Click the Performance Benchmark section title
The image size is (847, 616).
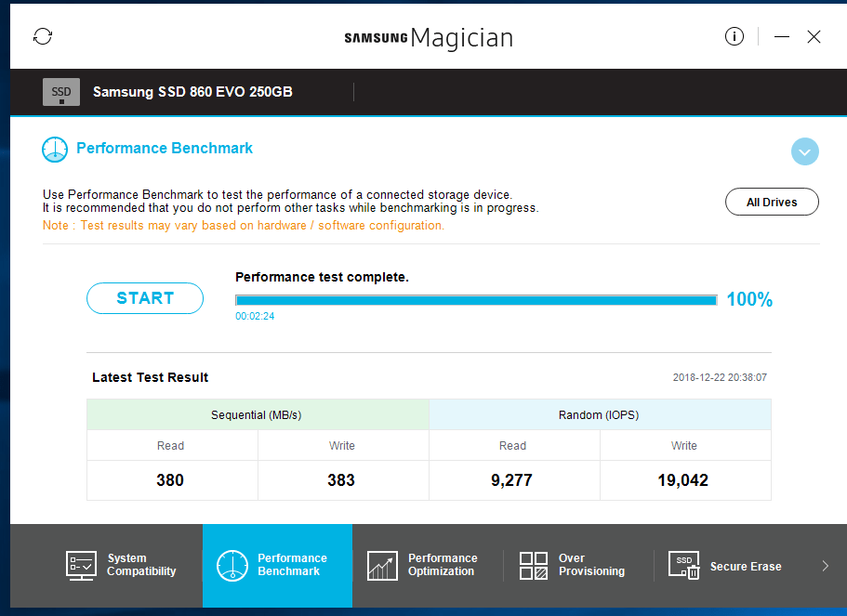coord(165,149)
